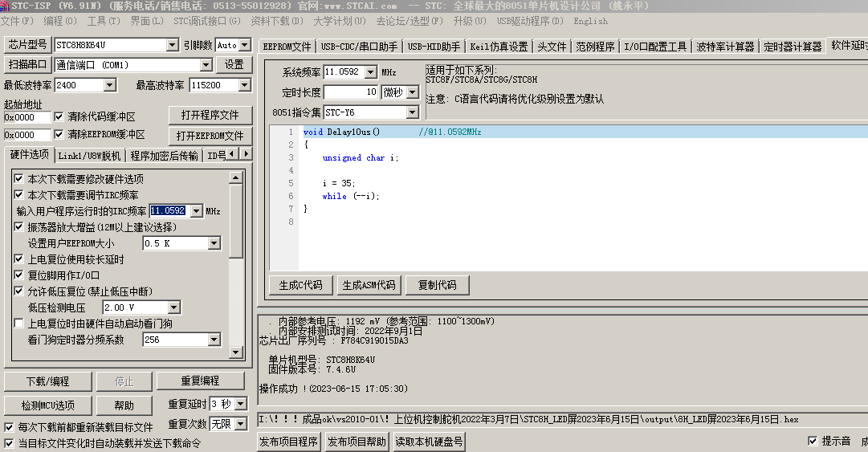Open chip model STC8H8K64U dropdown
868x452 pixels.
tap(172, 45)
